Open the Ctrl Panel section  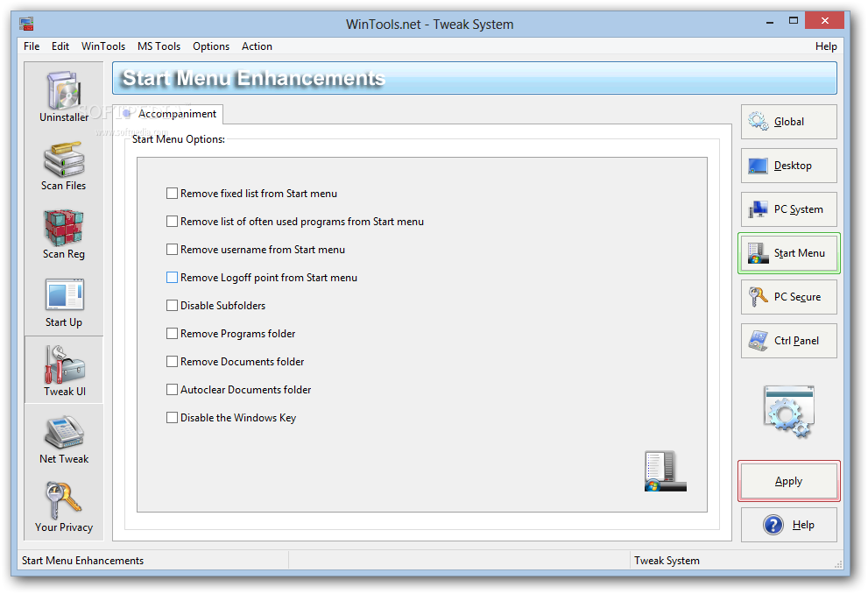pyautogui.click(x=789, y=341)
